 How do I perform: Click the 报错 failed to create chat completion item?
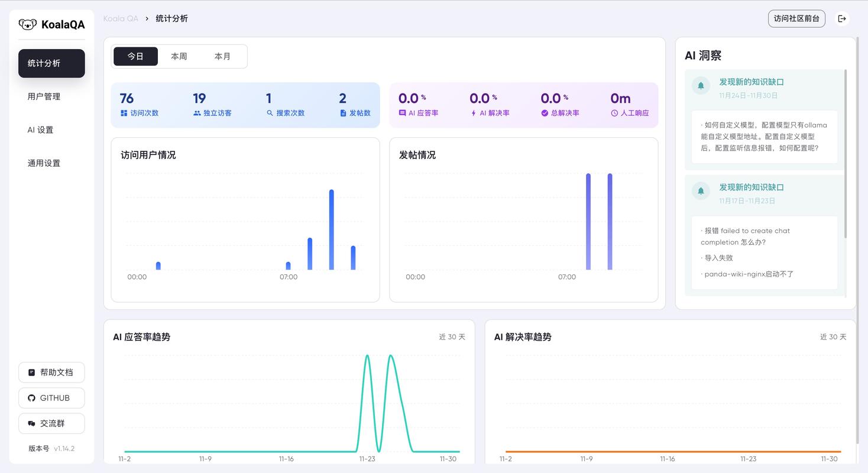tap(746, 237)
